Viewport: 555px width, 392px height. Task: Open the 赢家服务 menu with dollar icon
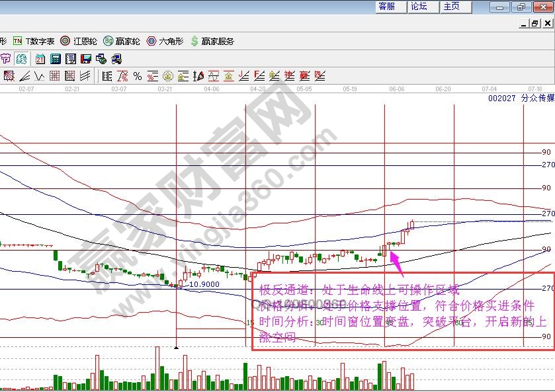click(x=212, y=41)
